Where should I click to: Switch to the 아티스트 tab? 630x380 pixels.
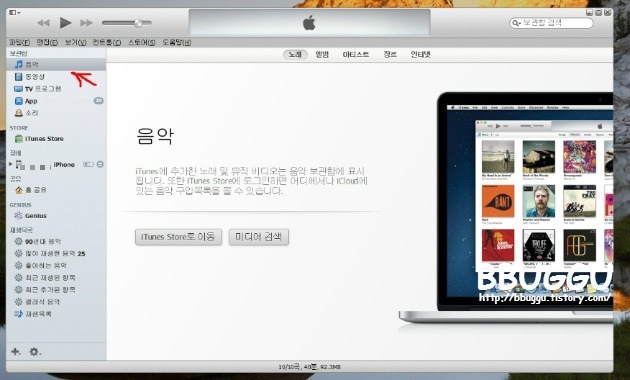tap(356, 54)
